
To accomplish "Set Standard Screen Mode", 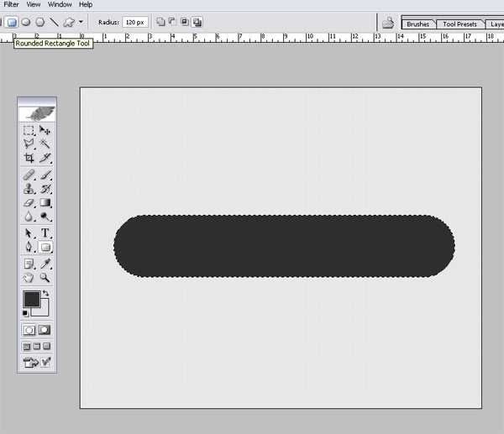I will tap(27, 347).
